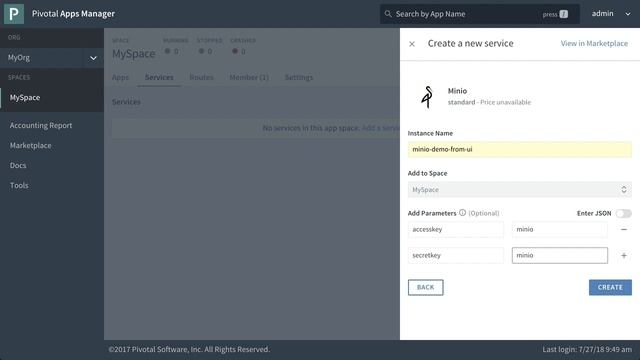This screenshot has height=360, width=640.
Task: Click the search magnifier icon
Action: 388,14
